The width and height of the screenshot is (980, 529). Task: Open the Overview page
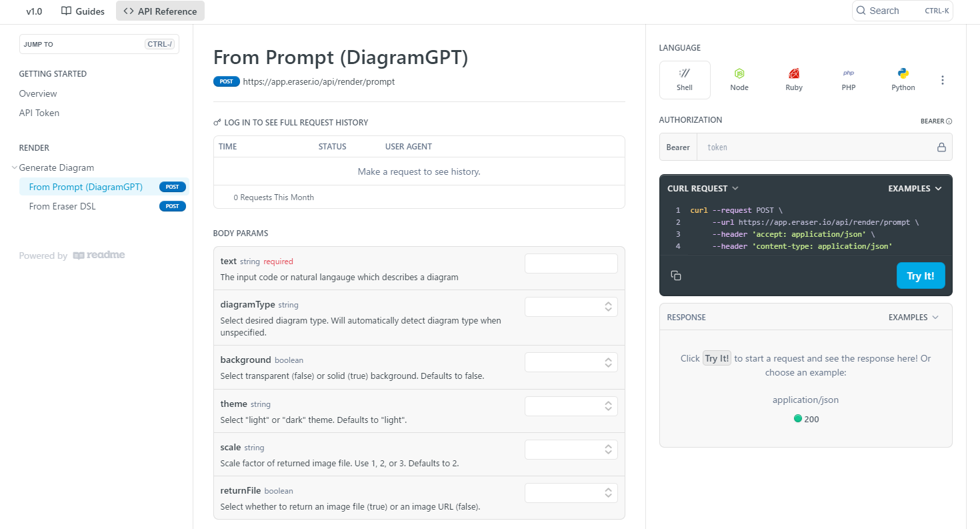[x=38, y=93]
